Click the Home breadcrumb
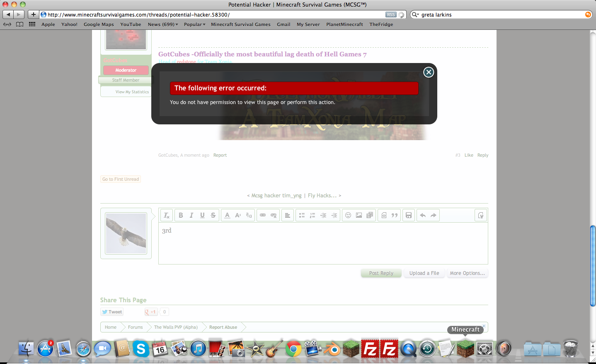 pyautogui.click(x=111, y=327)
